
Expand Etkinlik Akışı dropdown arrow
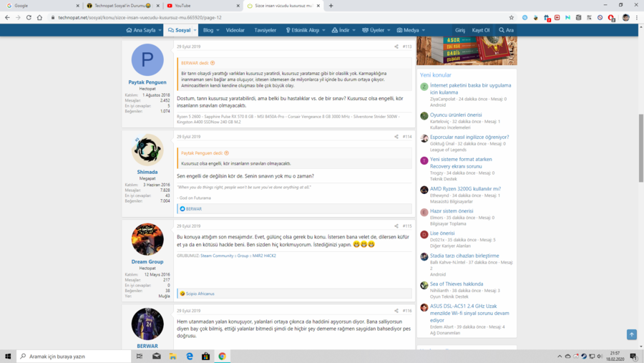(323, 30)
